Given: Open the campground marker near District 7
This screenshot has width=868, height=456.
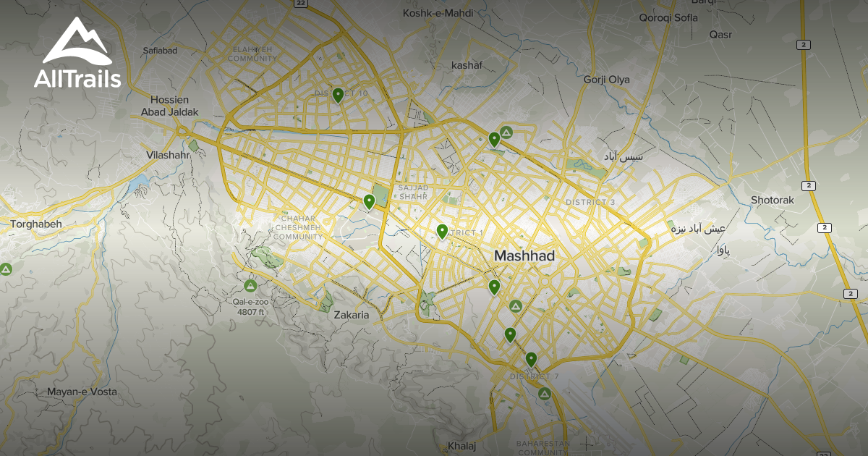Looking at the screenshot, I should pyautogui.click(x=543, y=395).
